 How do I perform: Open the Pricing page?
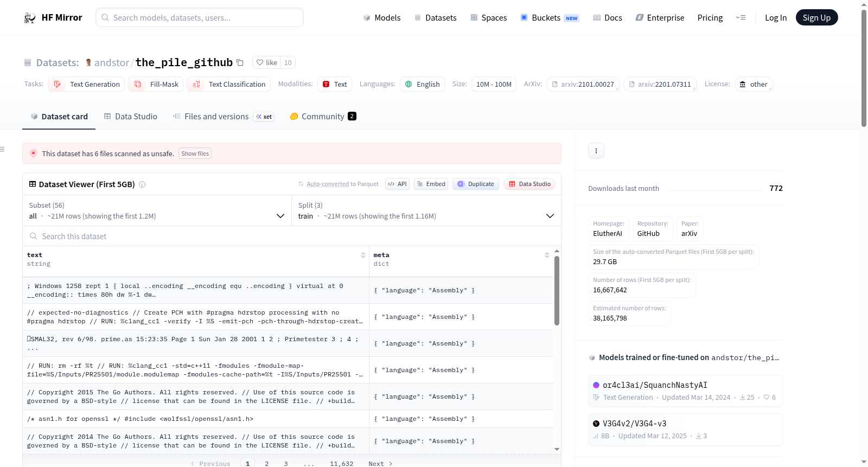click(x=710, y=18)
